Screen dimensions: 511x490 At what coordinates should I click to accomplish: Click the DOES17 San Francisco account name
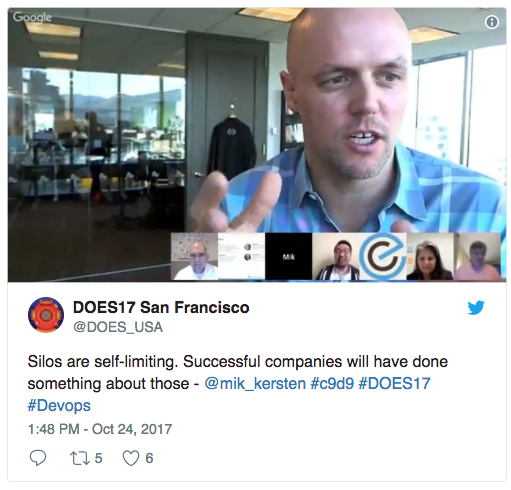coord(161,307)
